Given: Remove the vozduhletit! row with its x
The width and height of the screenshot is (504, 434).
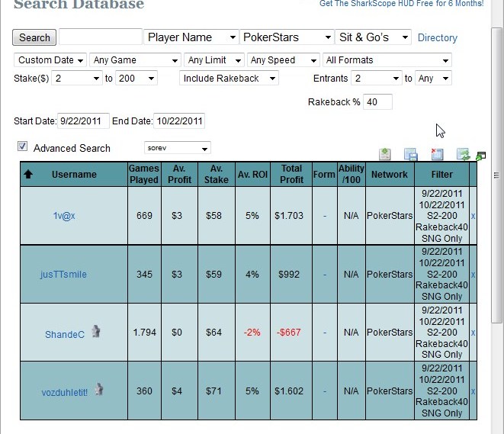Looking at the screenshot, I should [473, 391].
